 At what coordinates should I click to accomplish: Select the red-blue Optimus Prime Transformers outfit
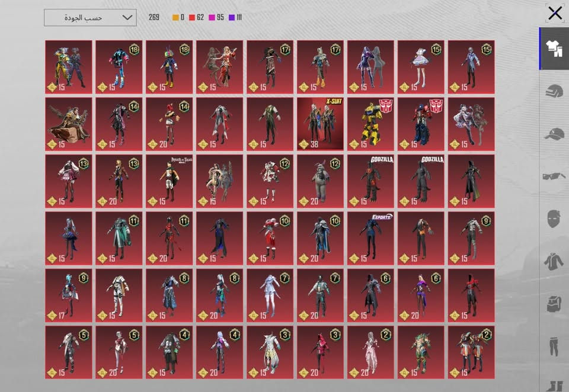[421, 124]
